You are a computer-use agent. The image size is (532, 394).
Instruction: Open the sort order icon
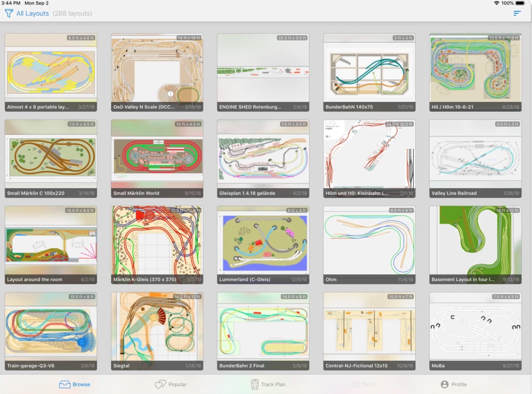517,13
